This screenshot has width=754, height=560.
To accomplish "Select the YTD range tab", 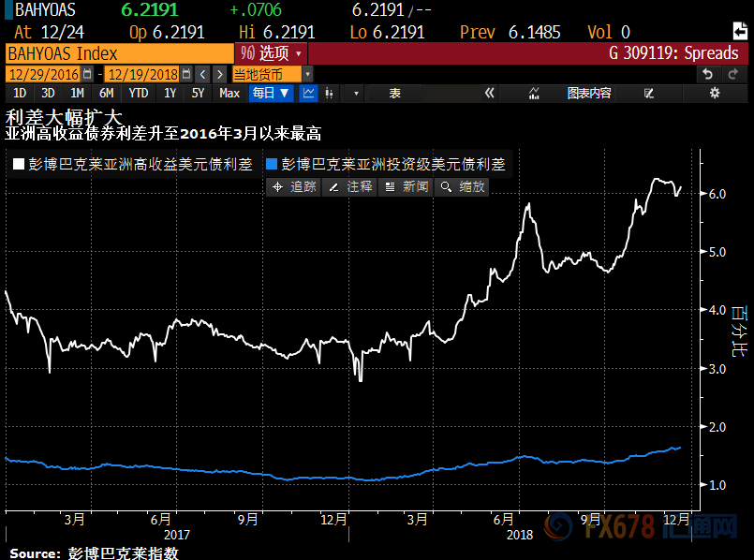I will (x=139, y=93).
